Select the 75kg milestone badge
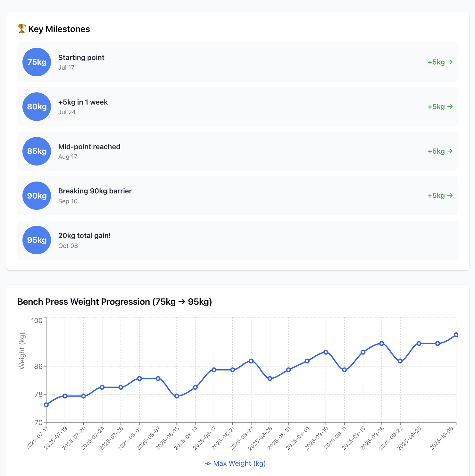The width and height of the screenshot is (475, 476). pyautogui.click(x=36, y=62)
